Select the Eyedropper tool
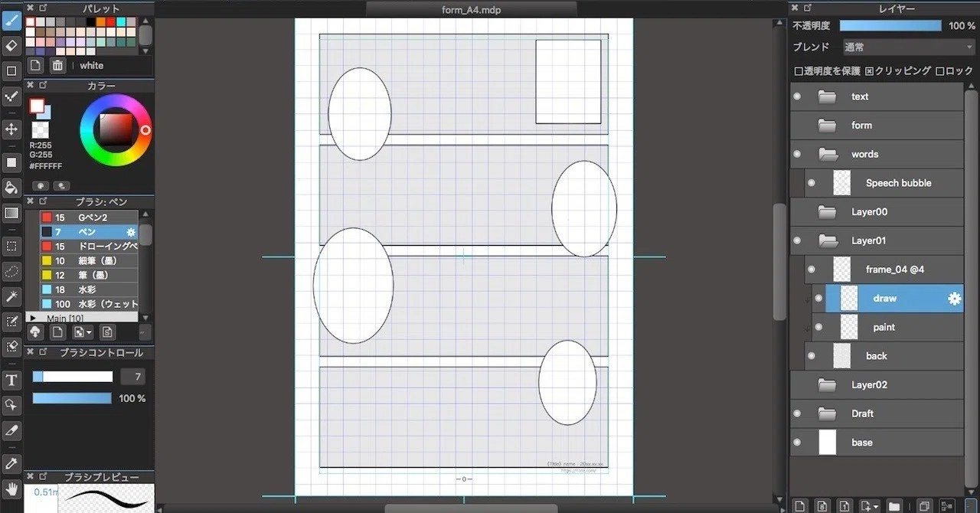 pyautogui.click(x=11, y=462)
